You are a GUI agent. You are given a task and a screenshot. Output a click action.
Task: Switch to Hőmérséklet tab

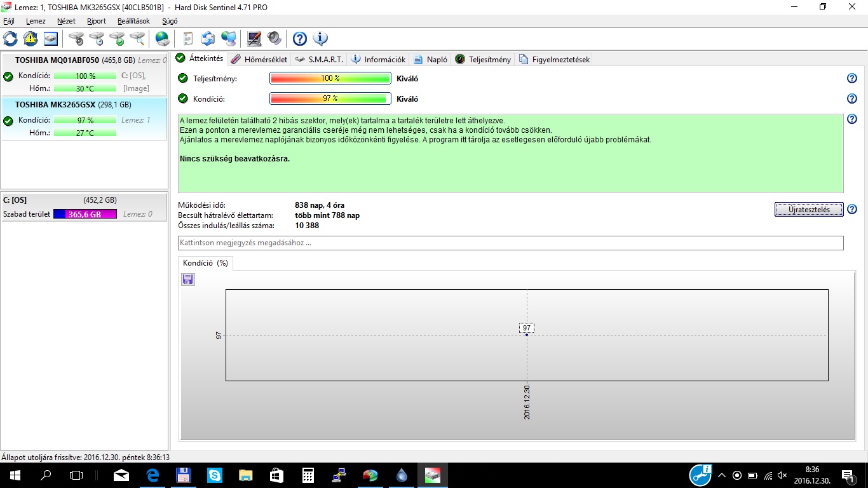pyautogui.click(x=259, y=59)
